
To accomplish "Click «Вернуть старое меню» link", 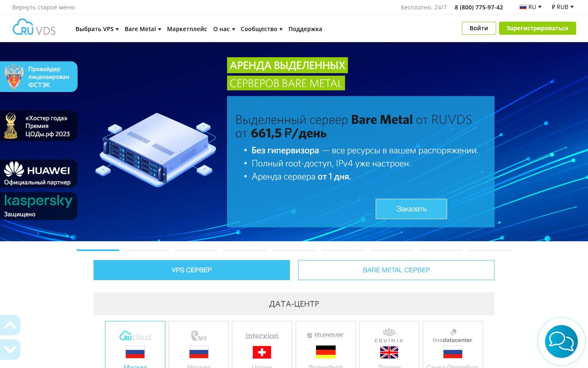I will [44, 7].
